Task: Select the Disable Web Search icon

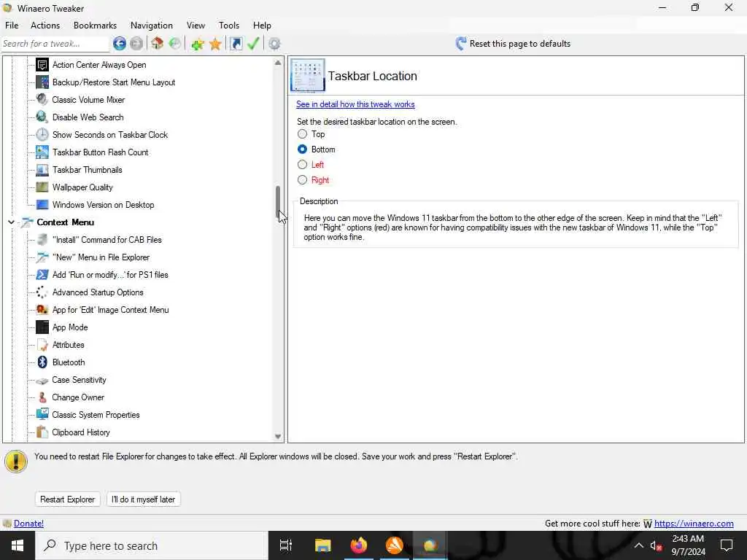Action: tap(42, 117)
